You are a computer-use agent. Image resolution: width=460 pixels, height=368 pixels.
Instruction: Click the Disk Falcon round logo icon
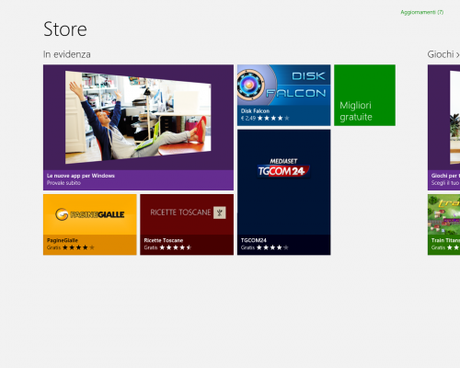click(x=250, y=85)
